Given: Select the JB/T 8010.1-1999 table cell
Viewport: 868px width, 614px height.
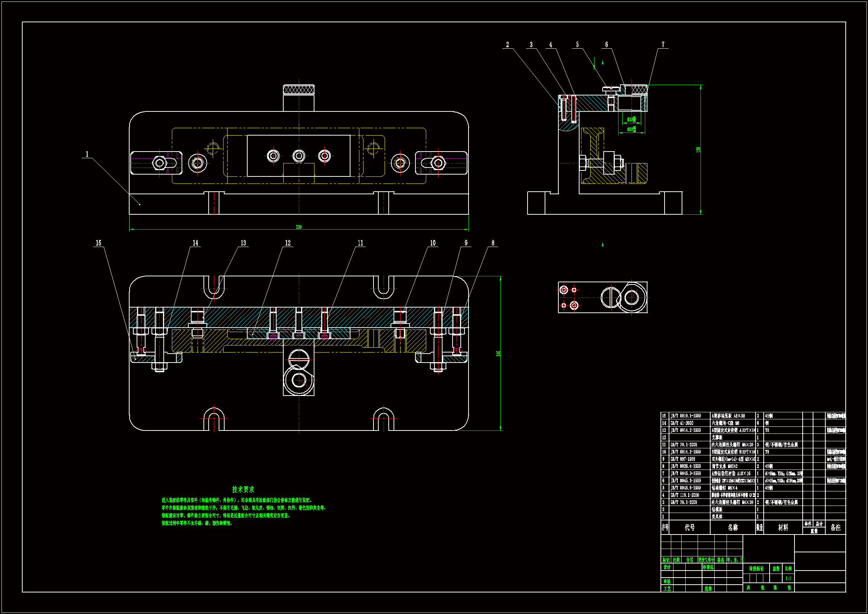Looking at the screenshot, I should (686, 416).
